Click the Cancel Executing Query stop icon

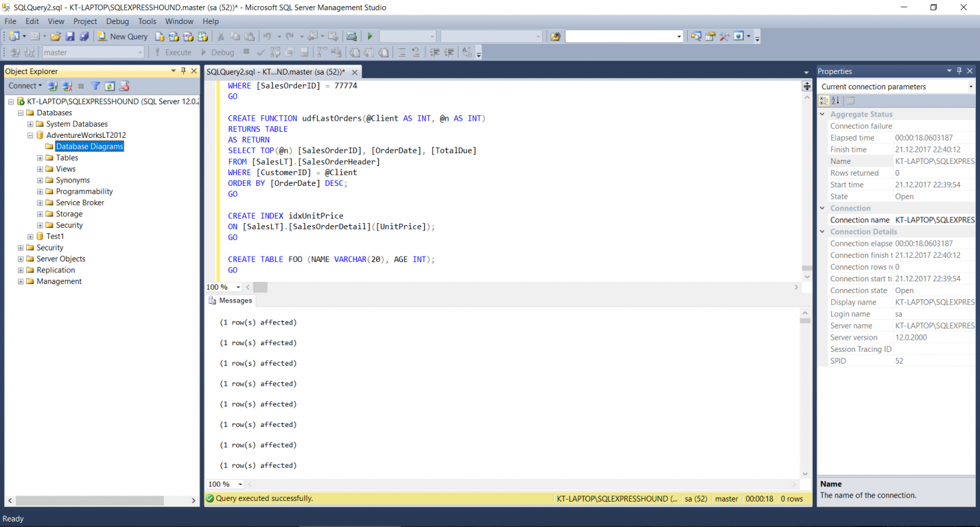pos(247,52)
